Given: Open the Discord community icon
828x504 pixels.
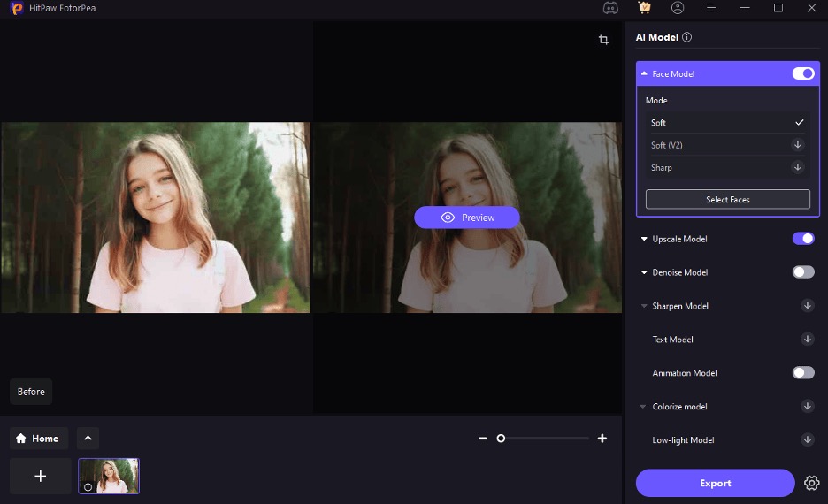Looking at the screenshot, I should point(610,8).
